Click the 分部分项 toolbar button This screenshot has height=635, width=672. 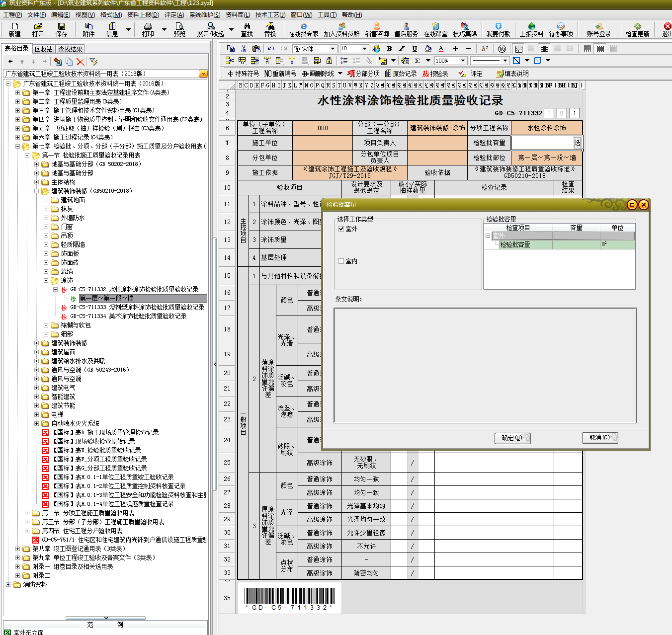click(363, 74)
